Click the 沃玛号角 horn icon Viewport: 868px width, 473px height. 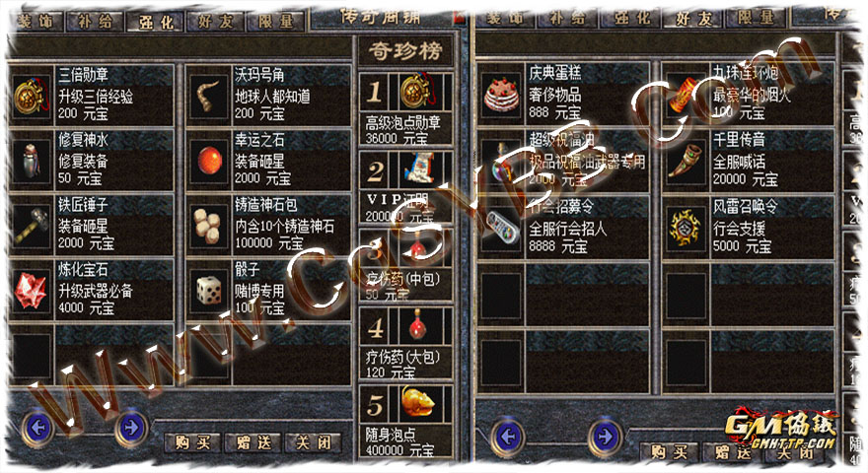click(x=209, y=97)
